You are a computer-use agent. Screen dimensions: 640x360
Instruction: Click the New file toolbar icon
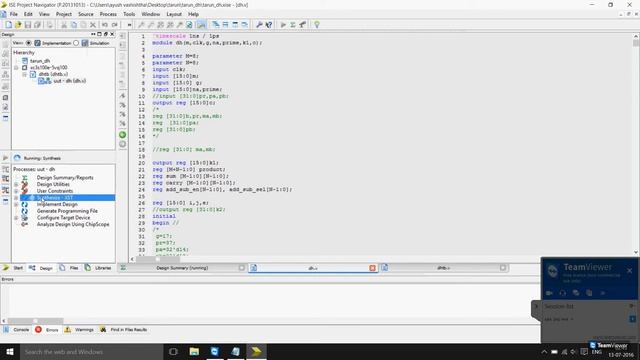(x=9, y=25)
